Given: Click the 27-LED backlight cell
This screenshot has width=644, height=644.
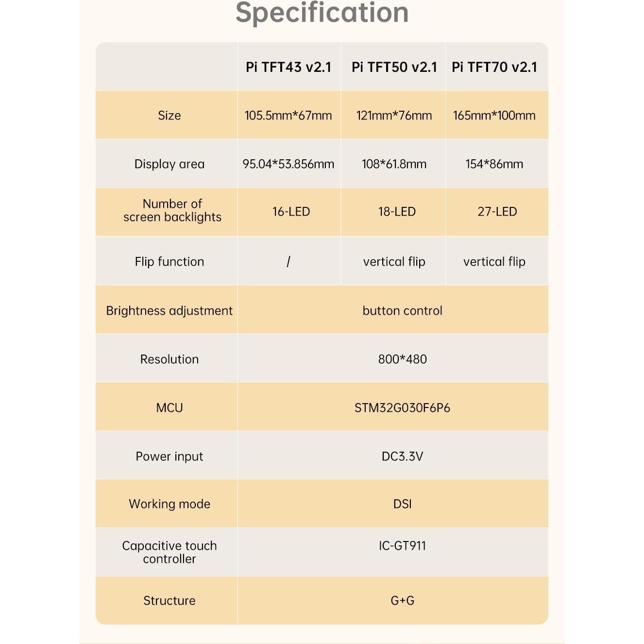Looking at the screenshot, I should click(497, 212).
